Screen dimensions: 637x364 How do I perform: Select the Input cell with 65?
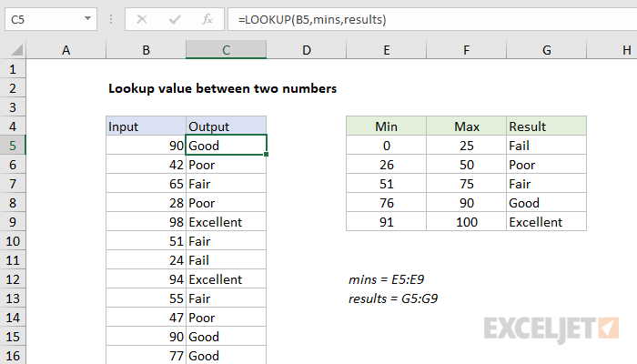tap(146, 184)
